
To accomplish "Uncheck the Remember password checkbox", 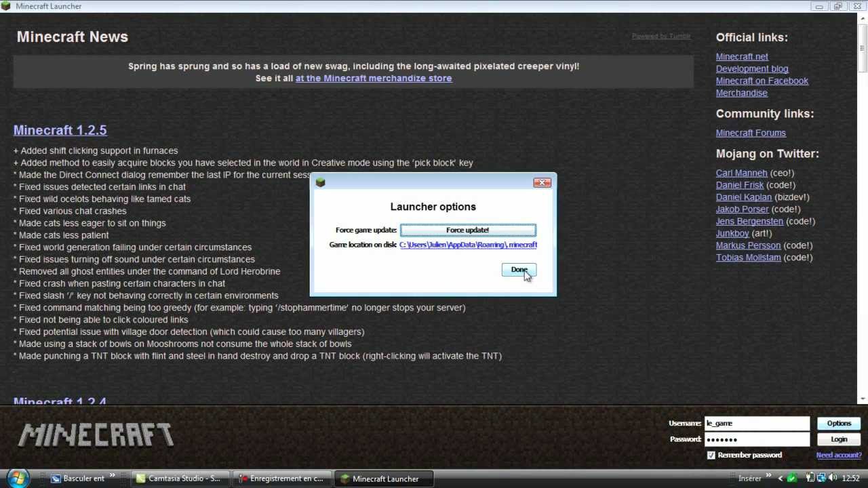I will coord(711,455).
